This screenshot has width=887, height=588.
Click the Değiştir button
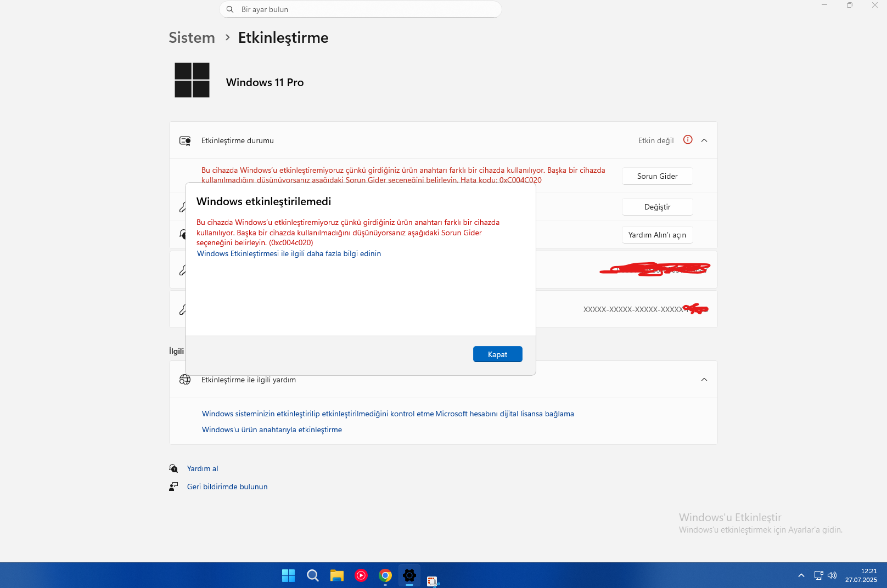tap(657, 207)
